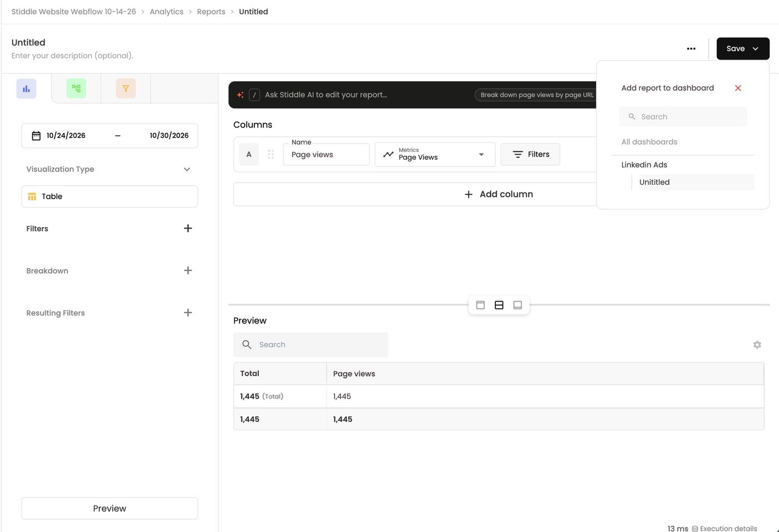
Task: Open the green flow diagram tab icon
Action: click(76, 88)
